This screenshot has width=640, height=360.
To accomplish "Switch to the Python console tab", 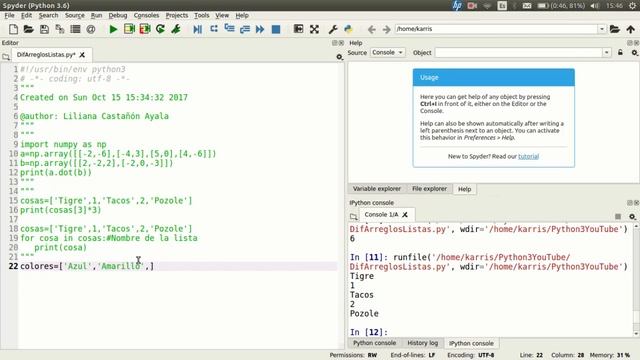I will [x=374, y=343].
